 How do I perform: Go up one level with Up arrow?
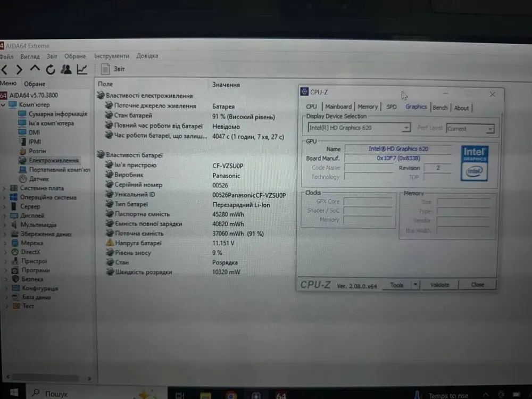coord(35,69)
